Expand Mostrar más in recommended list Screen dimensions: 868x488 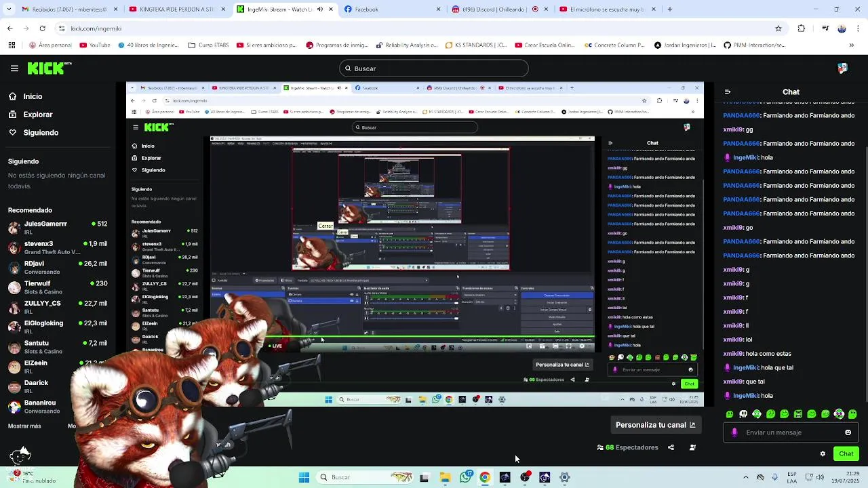pyautogui.click(x=24, y=426)
